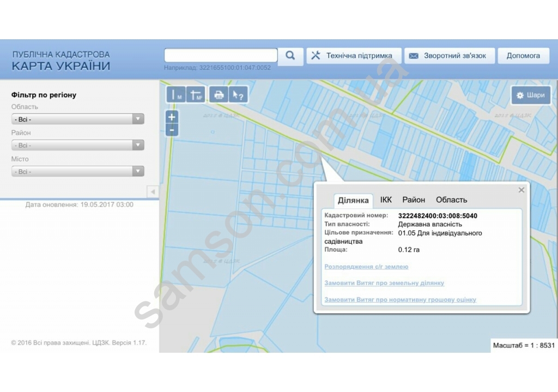Screen dimensions: 558x392
Task: Switch to the Район tab in popup
Action: (414, 200)
